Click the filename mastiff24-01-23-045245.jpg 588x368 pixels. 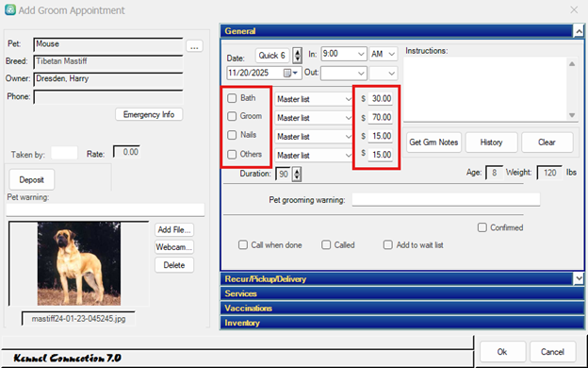[78, 319]
